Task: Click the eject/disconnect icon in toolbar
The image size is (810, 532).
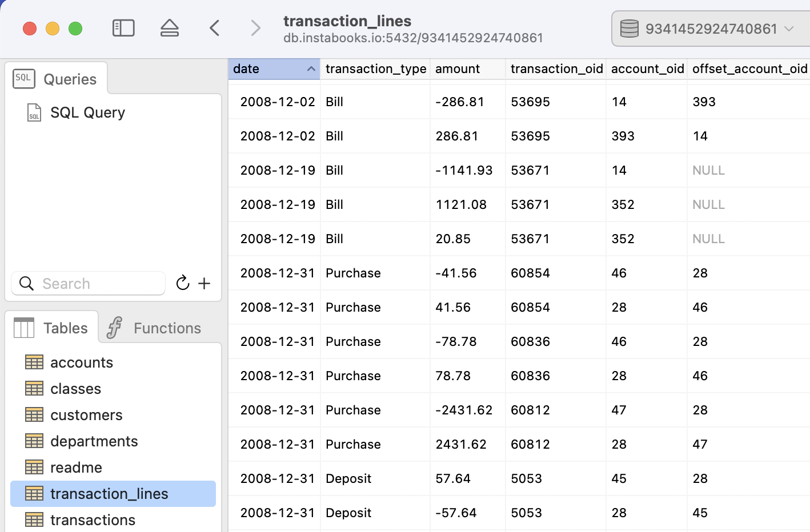Action: coord(170,28)
